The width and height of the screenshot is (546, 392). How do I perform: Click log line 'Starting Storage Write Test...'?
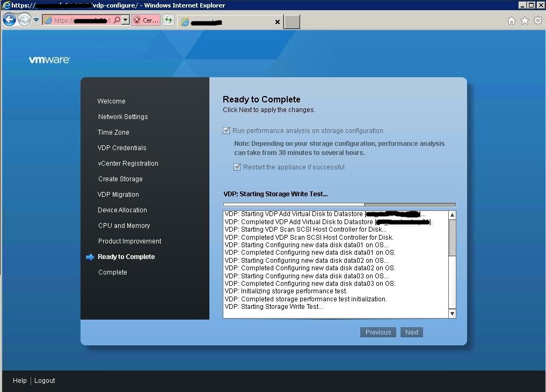274,307
